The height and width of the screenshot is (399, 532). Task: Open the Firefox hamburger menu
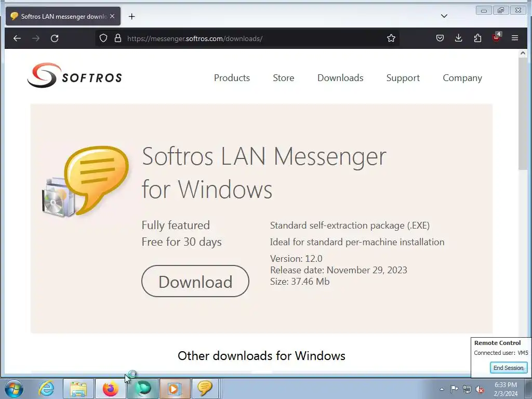tap(515, 38)
